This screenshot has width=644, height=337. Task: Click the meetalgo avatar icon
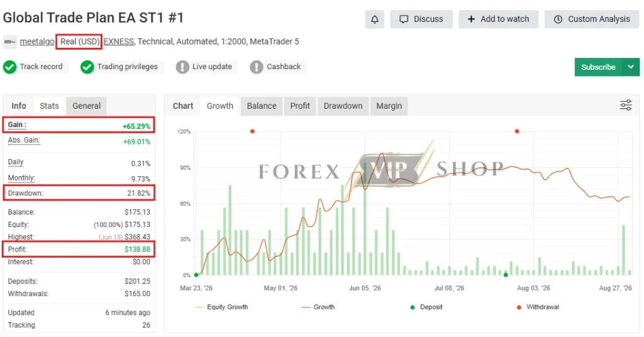coord(10,42)
